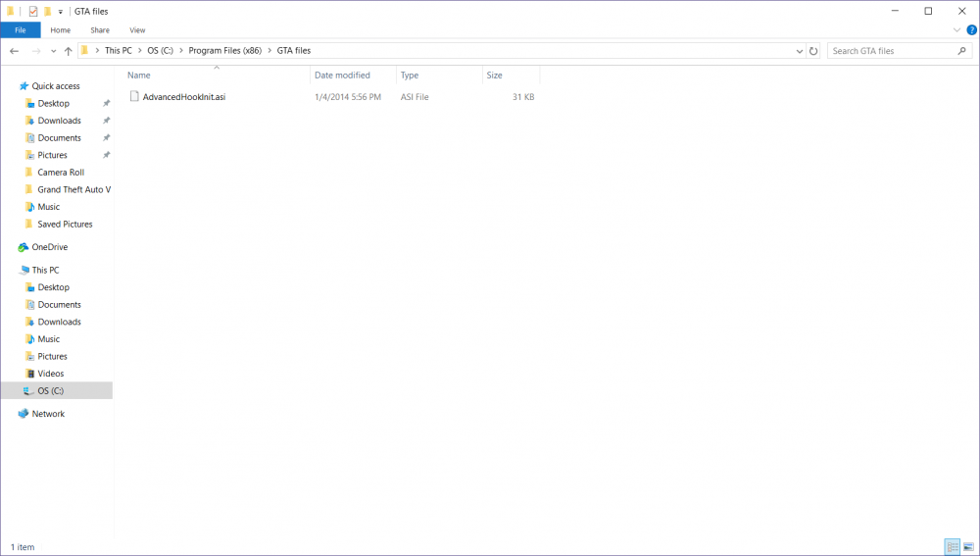Click the Videos folder icon in sidebar
This screenshot has width=980, height=556.
tap(29, 374)
